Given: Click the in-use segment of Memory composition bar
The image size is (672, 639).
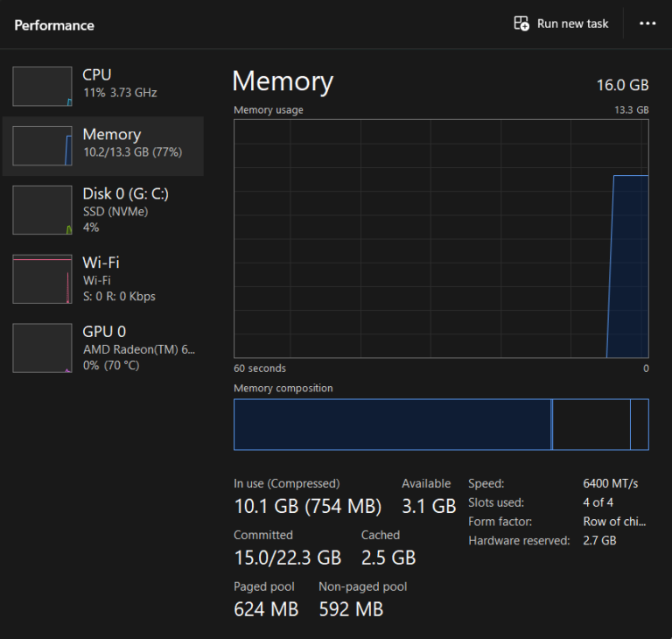Looking at the screenshot, I should point(392,425).
